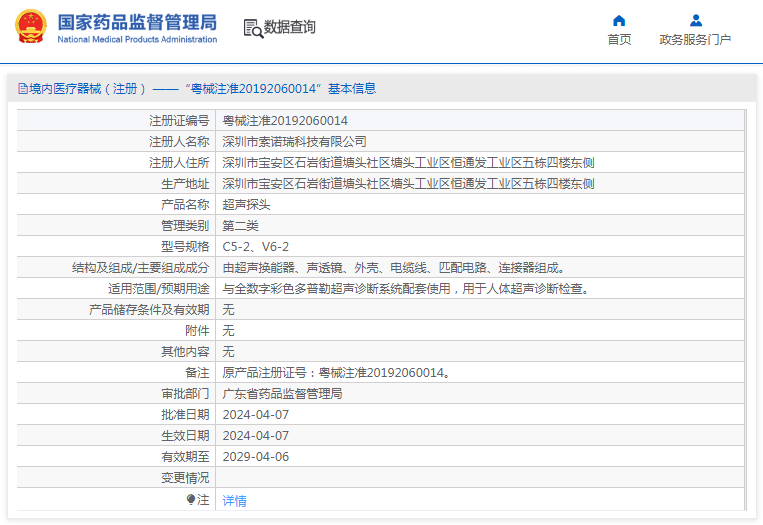The height and width of the screenshot is (525, 763).
Task: Select 广东省药品监督管理局 approval department
Action: [x=282, y=394]
